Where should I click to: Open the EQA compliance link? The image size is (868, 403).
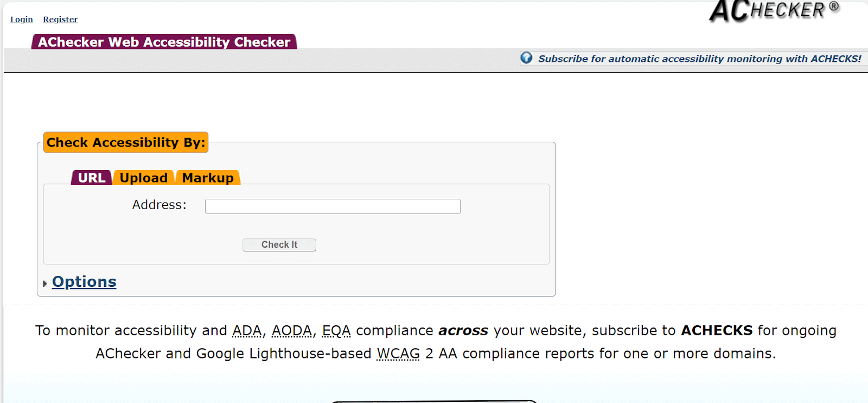[x=336, y=330]
